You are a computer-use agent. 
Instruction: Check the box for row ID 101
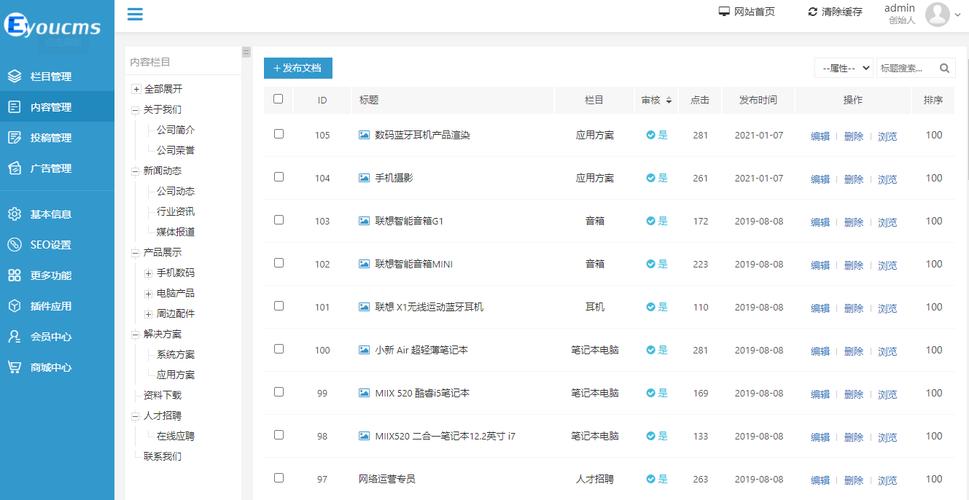[279, 306]
